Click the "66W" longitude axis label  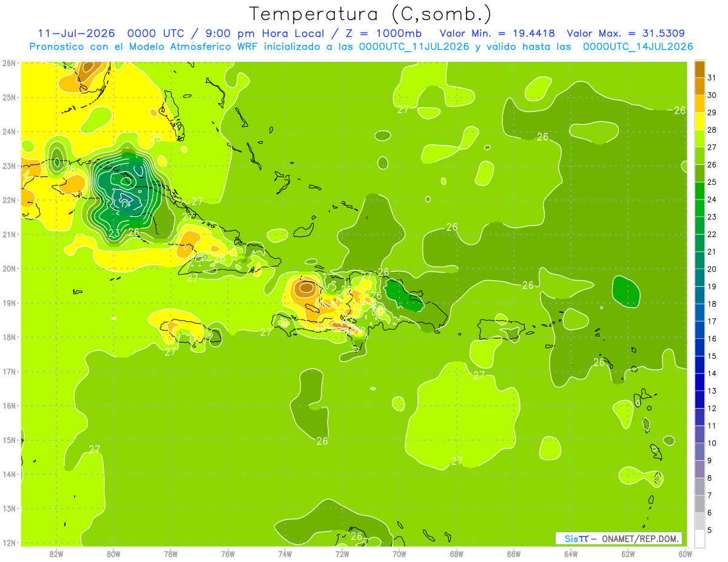click(x=514, y=554)
